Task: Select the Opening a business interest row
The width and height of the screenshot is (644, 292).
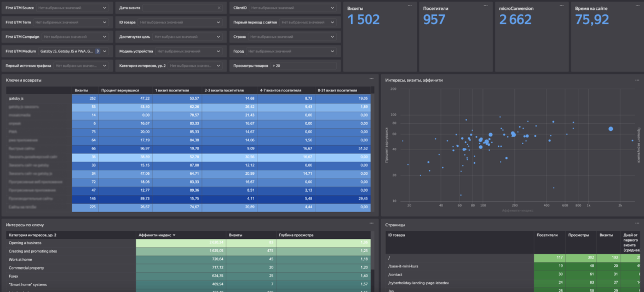Action: pos(25,243)
